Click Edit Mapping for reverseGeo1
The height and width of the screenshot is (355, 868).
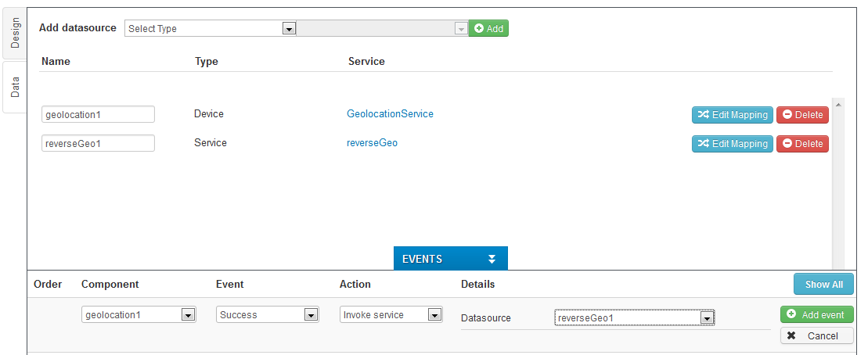click(732, 144)
